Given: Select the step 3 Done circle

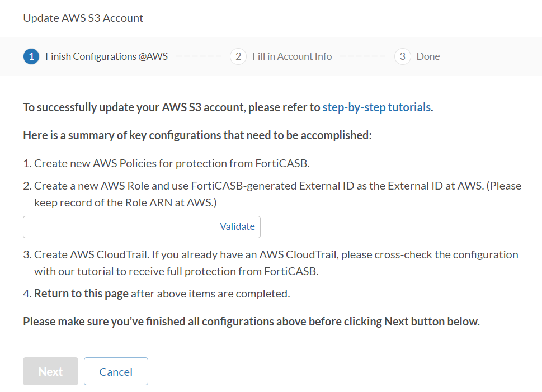Looking at the screenshot, I should 402,56.
